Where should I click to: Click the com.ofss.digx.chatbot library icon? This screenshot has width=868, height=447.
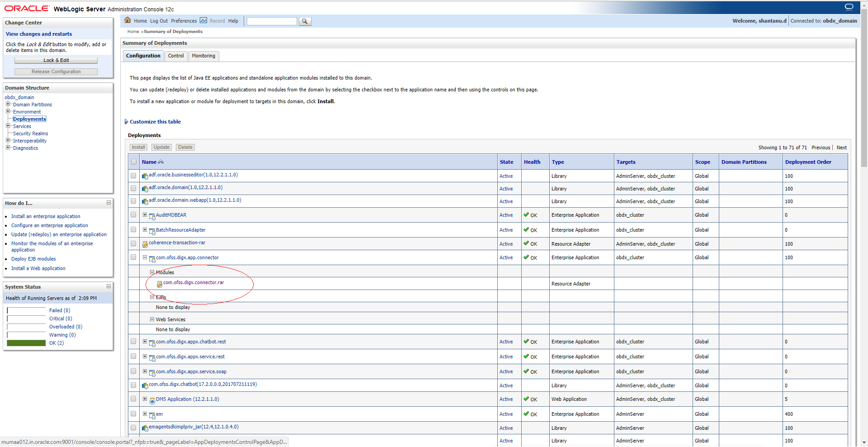[x=145, y=385]
